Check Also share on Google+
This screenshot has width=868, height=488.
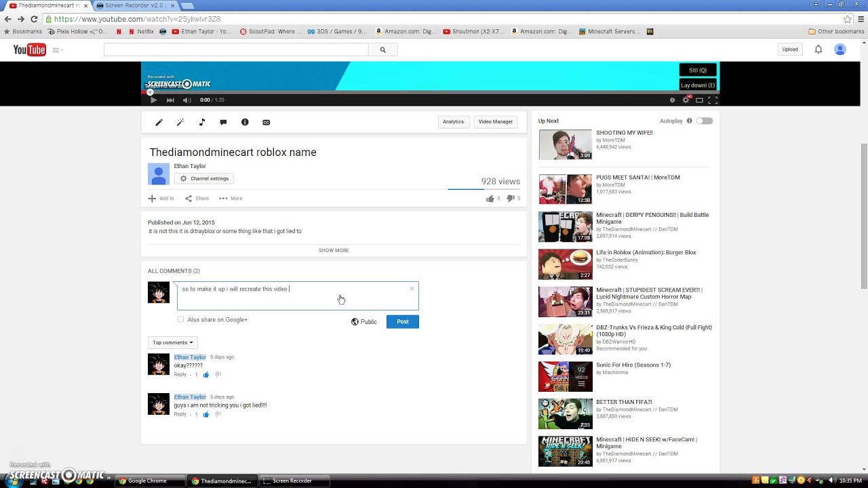tap(180, 319)
